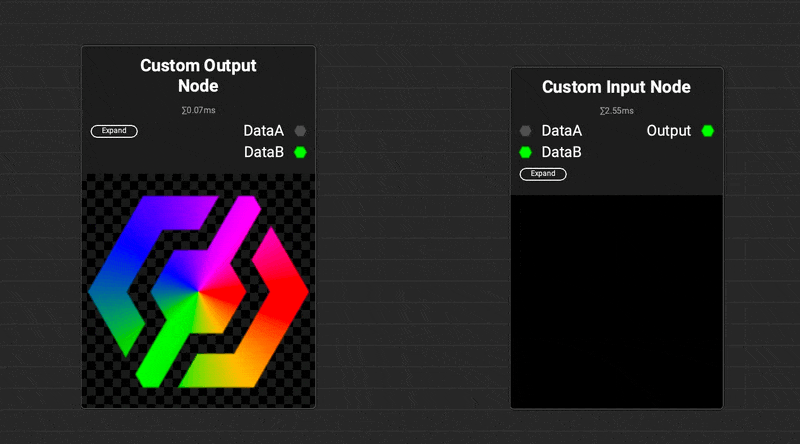Select the gray DataA input port on Custom Input Node

525,131
